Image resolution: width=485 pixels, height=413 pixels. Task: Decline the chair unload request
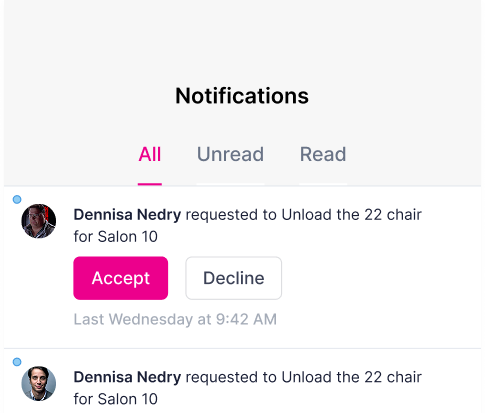point(234,278)
